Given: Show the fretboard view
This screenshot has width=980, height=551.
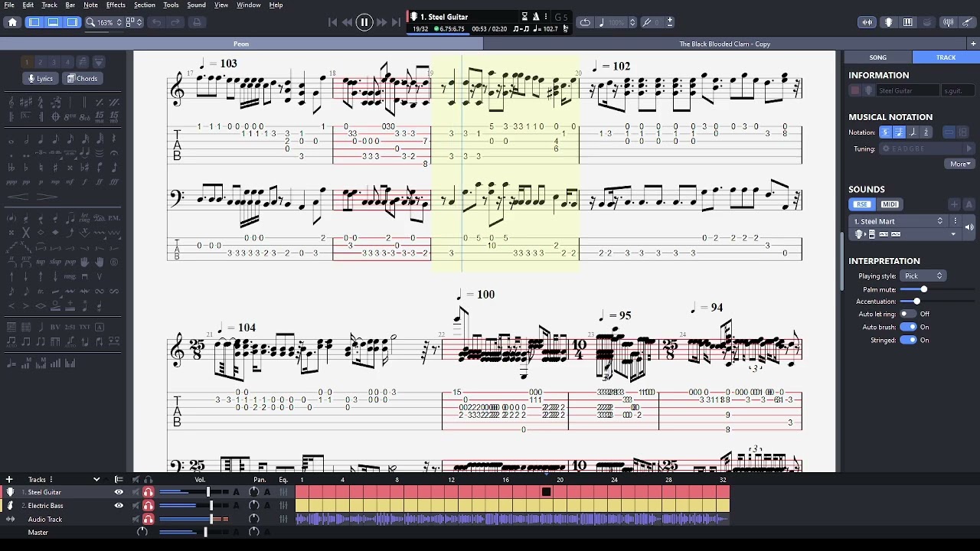Looking at the screenshot, I should click(889, 22).
